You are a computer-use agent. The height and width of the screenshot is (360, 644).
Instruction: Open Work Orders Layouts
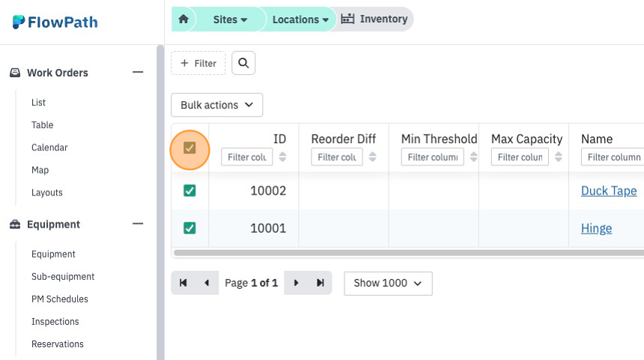click(47, 192)
